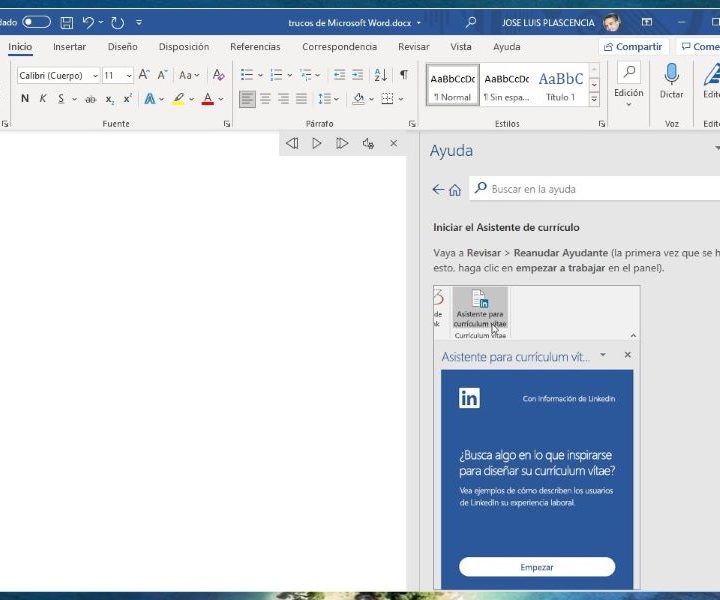Screen dimensions: 720x600
Task: Open the Insertar tab
Action: pos(69,47)
